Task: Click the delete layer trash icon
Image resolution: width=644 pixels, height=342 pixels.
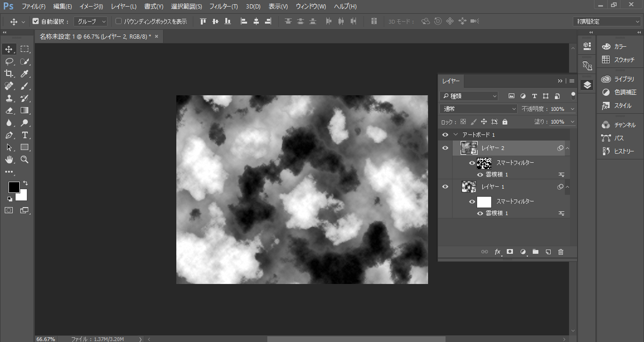Action: point(561,252)
